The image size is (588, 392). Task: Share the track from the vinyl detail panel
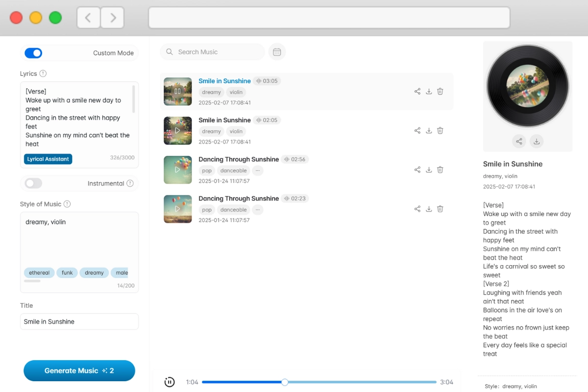519,141
